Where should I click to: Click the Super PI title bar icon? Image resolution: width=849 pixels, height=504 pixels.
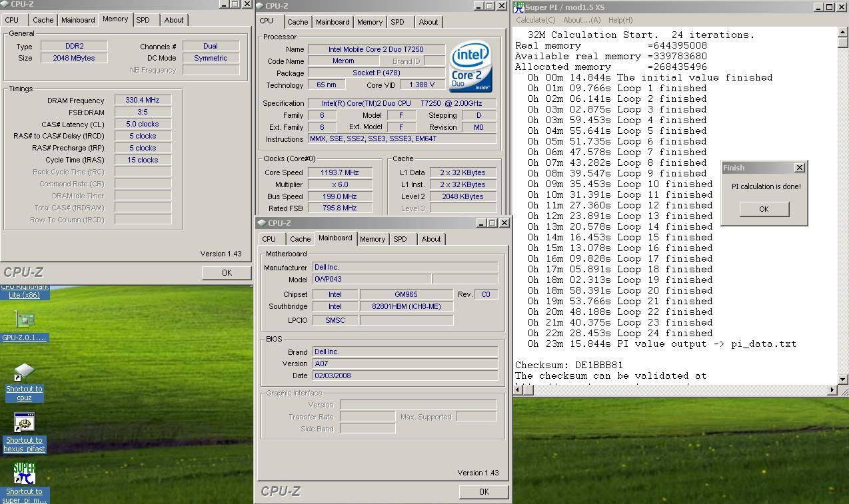click(518, 7)
